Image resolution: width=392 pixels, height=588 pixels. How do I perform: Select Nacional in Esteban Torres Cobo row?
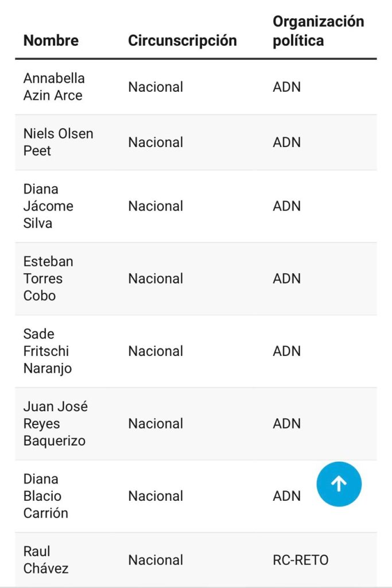(156, 278)
